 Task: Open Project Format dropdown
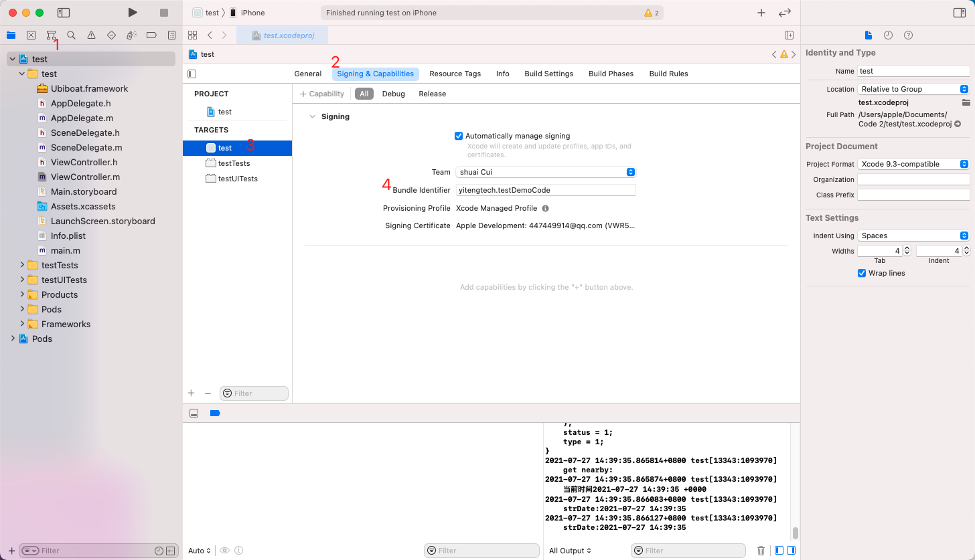tap(913, 164)
